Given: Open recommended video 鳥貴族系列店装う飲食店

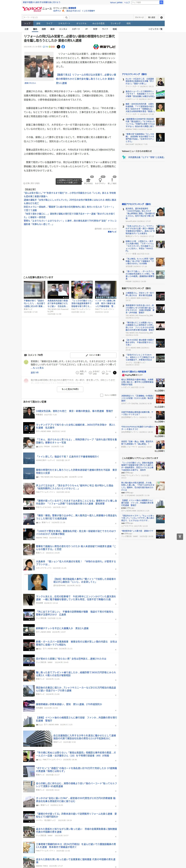Looking at the screenshot, I should [x=58, y=289].
